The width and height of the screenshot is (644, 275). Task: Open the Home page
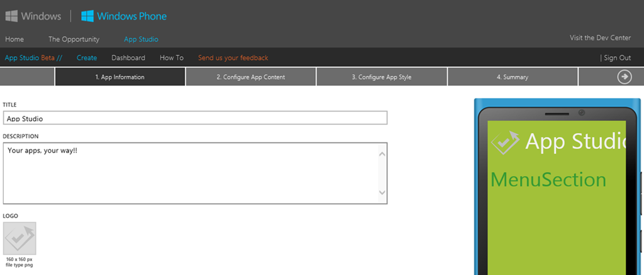[14, 40]
